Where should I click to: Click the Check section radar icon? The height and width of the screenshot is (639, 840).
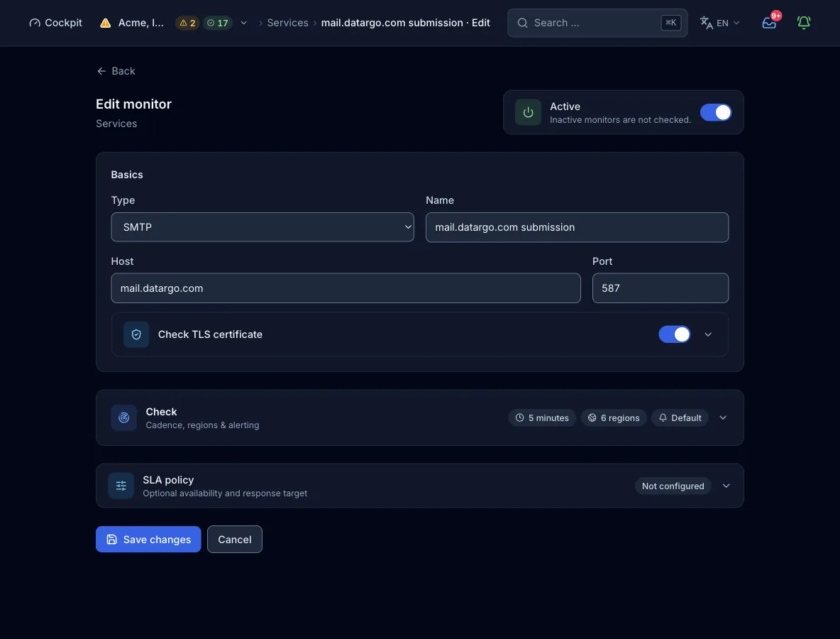coord(123,417)
